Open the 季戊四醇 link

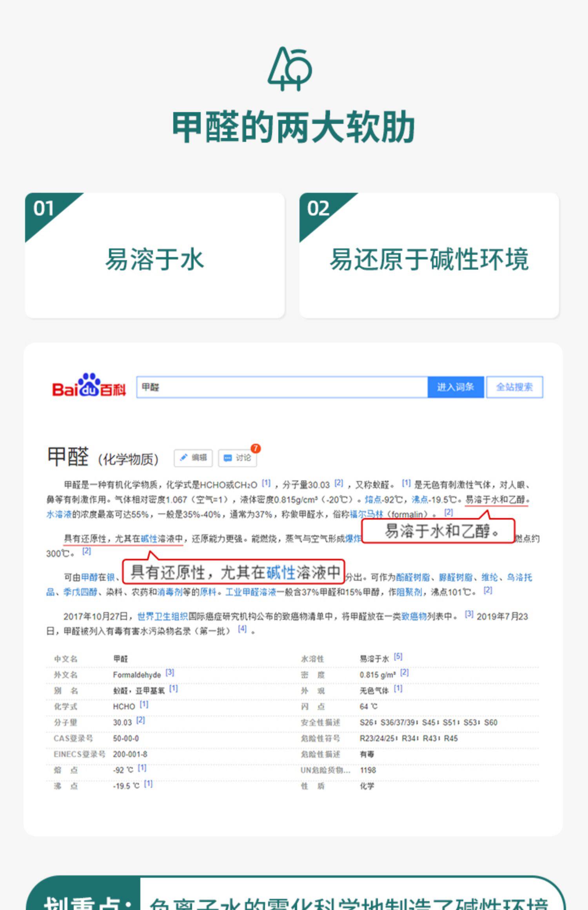pos(80,592)
